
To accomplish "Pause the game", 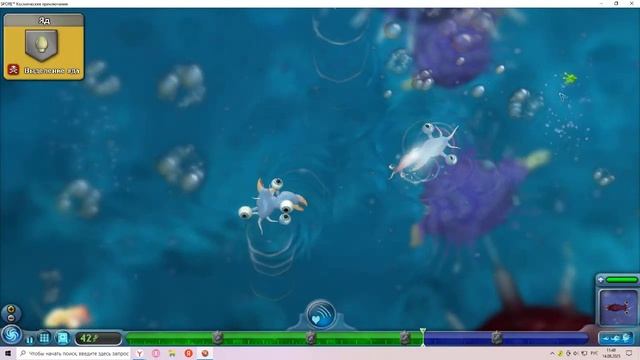I will coord(29,339).
